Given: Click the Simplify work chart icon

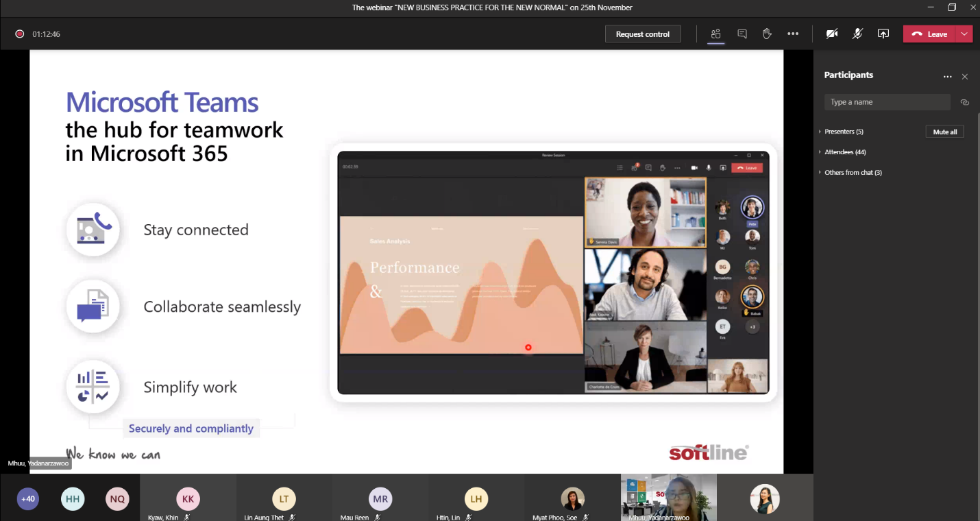Looking at the screenshot, I should (93, 387).
